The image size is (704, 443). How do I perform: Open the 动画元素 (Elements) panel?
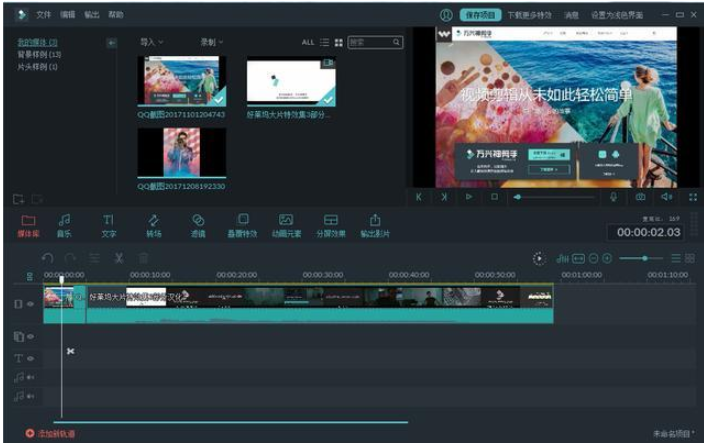(x=286, y=224)
